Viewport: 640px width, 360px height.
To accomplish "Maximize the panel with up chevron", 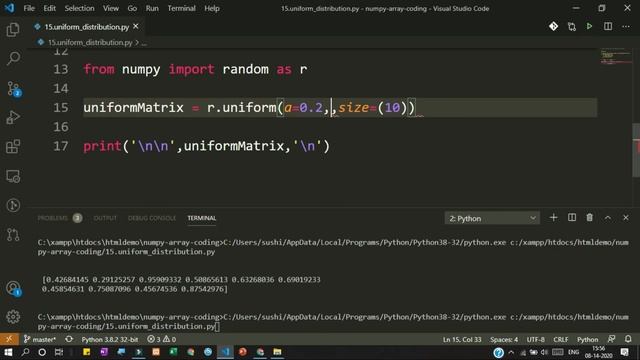I will click(608, 218).
